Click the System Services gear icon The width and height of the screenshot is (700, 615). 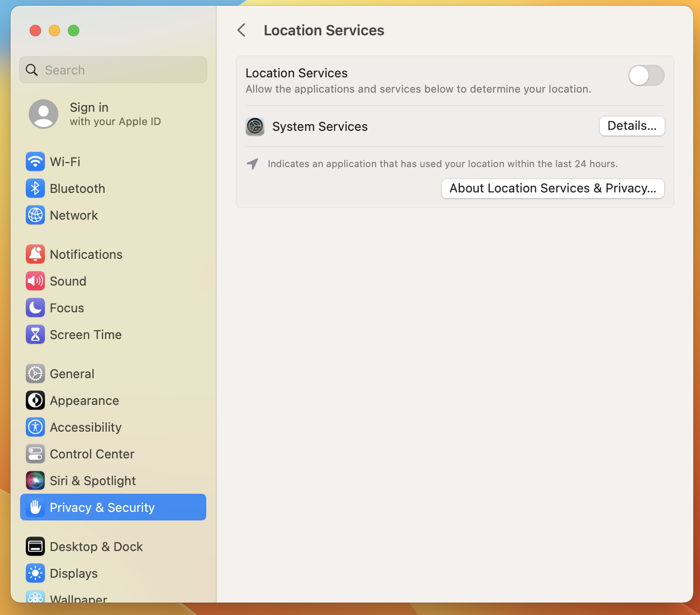[x=255, y=127]
